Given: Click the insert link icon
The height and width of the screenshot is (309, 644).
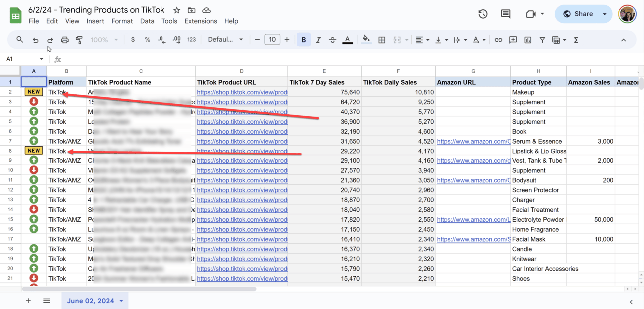Looking at the screenshot, I should 498,40.
